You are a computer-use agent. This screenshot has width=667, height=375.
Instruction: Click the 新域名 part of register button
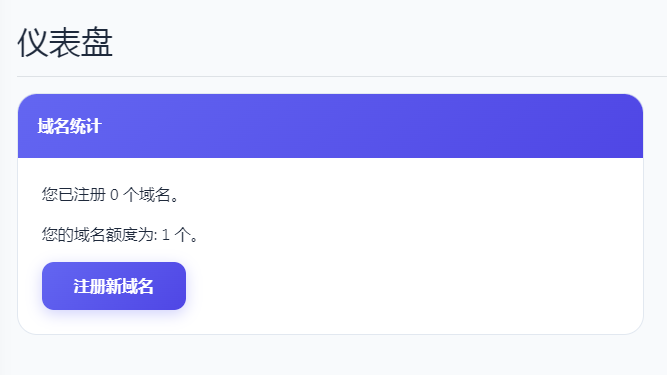point(130,286)
